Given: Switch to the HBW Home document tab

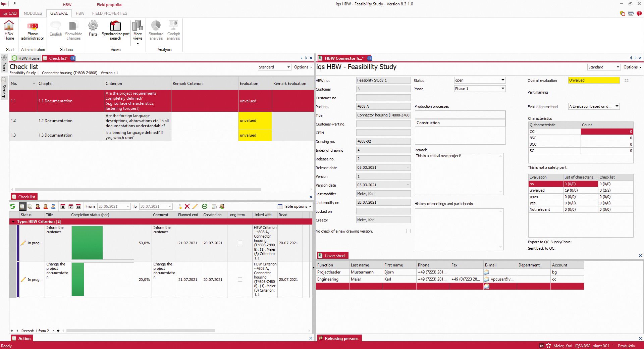Looking at the screenshot, I should point(26,58).
